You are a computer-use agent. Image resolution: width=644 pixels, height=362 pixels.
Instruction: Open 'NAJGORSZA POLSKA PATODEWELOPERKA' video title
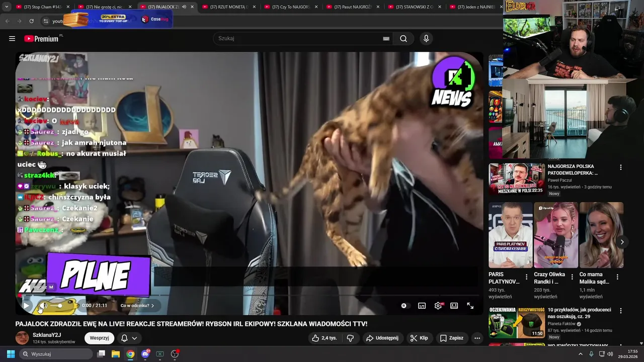(573, 169)
